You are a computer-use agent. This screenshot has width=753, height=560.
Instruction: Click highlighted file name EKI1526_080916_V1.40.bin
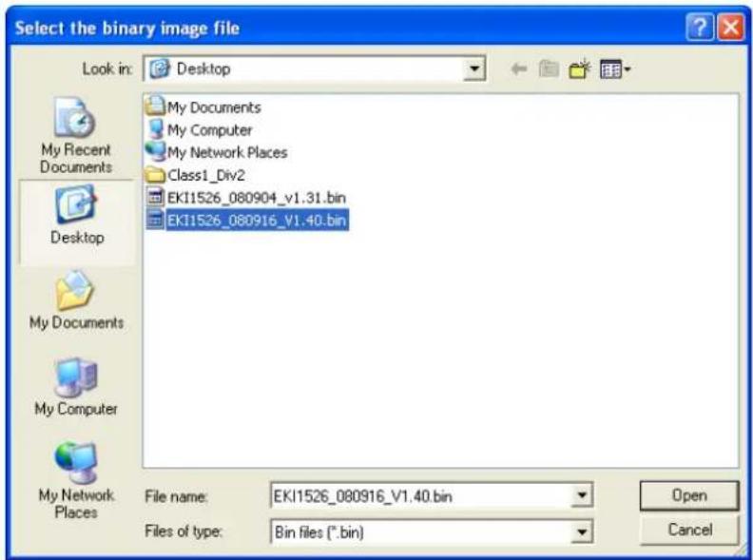click(x=257, y=220)
